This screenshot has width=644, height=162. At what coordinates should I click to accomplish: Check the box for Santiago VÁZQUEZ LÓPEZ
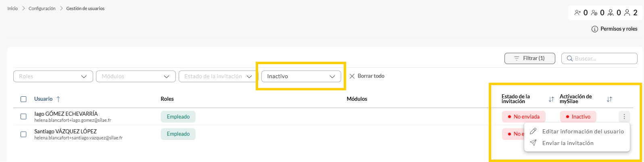tap(23, 134)
